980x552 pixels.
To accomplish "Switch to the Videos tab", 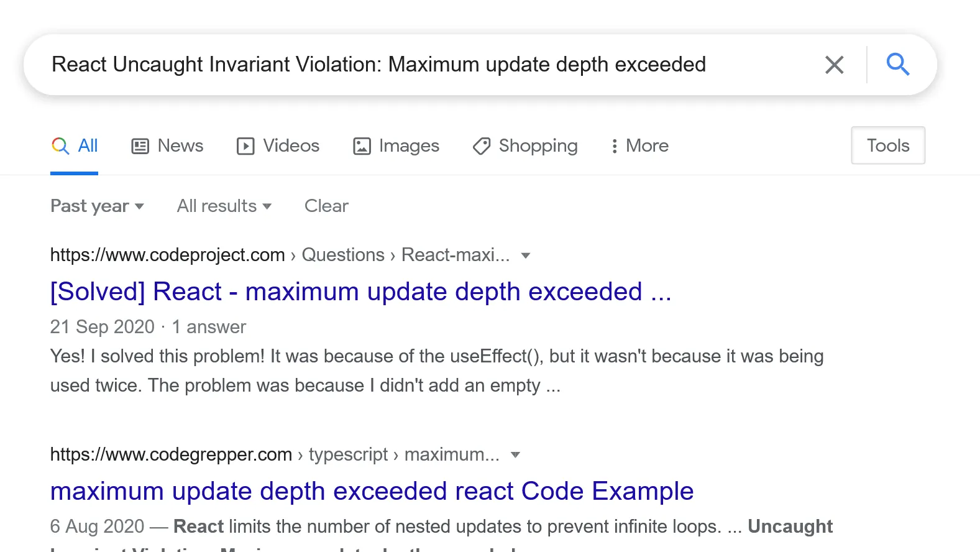I will tap(278, 145).
